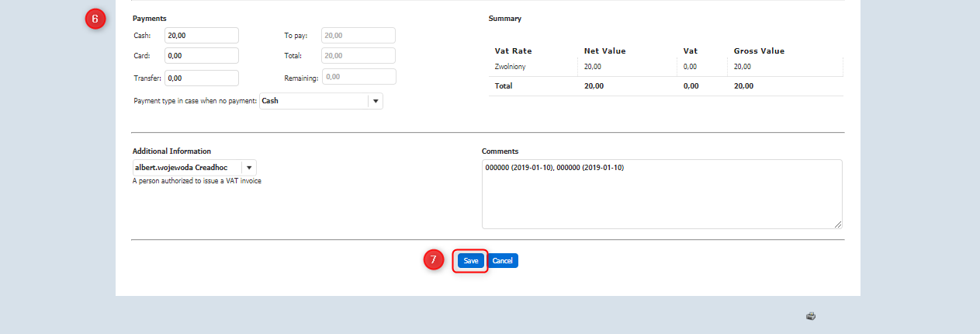This screenshot has width=980, height=334.
Task: Open the payment type dropdown arrow
Action: (x=376, y=101)
